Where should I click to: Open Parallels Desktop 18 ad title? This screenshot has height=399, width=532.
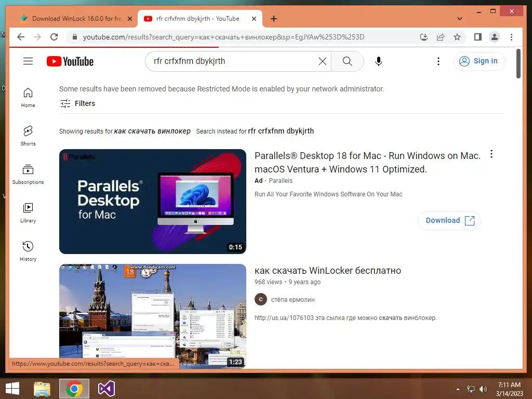pyautogui.click(x=367, y=162)
